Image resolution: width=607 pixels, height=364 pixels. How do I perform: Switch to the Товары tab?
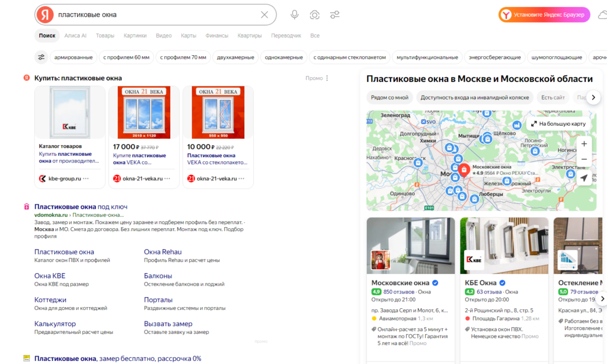(105, 36)
